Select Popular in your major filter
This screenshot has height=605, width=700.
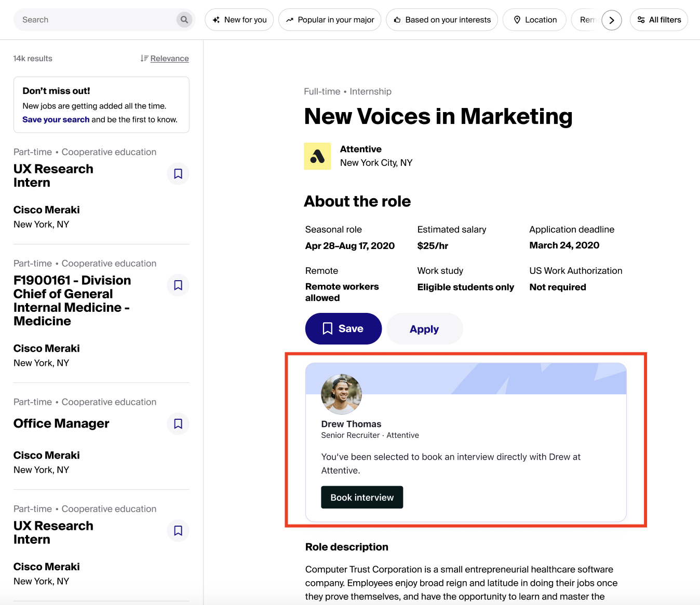point(330,20)
